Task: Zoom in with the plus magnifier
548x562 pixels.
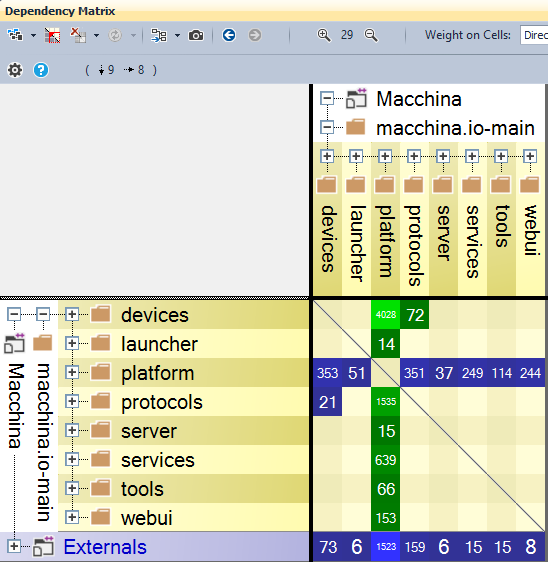Action: 324,35
